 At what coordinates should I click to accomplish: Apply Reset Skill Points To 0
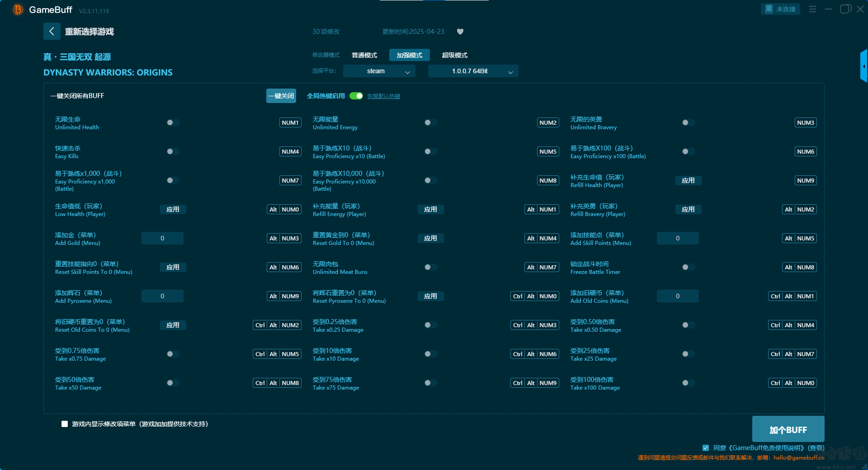[x=173, y=267]
